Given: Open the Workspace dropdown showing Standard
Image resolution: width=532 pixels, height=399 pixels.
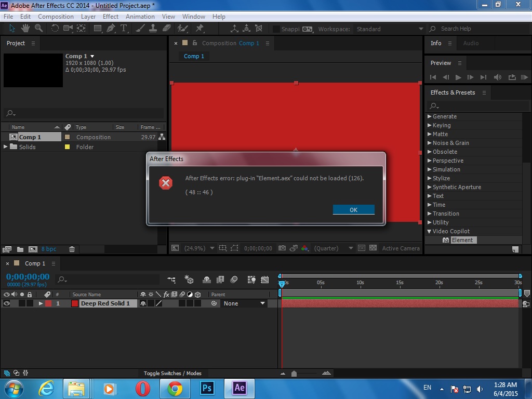Looking at the screenshot, I should click(389, 29).
